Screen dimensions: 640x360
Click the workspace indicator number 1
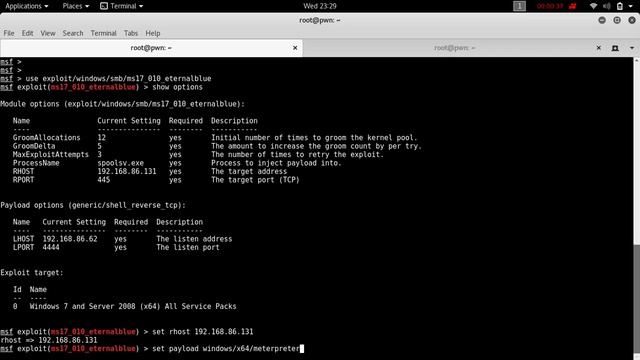point(519,6)
